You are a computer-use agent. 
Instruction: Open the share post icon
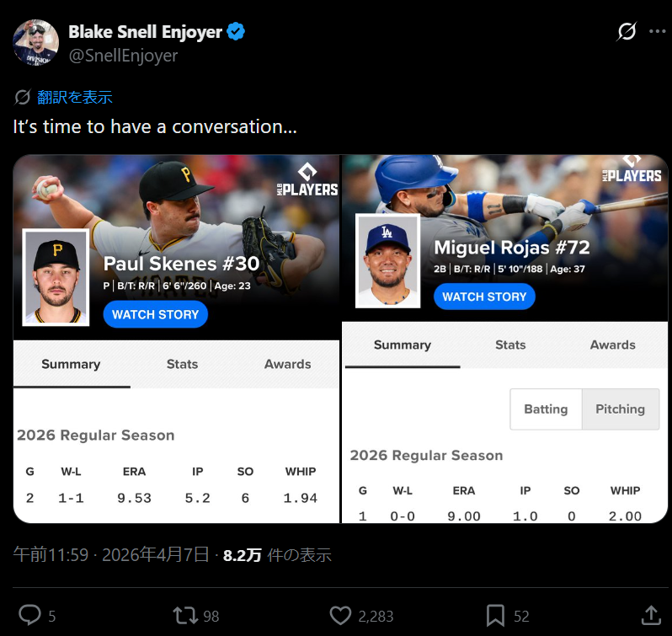tap(650, 615)
